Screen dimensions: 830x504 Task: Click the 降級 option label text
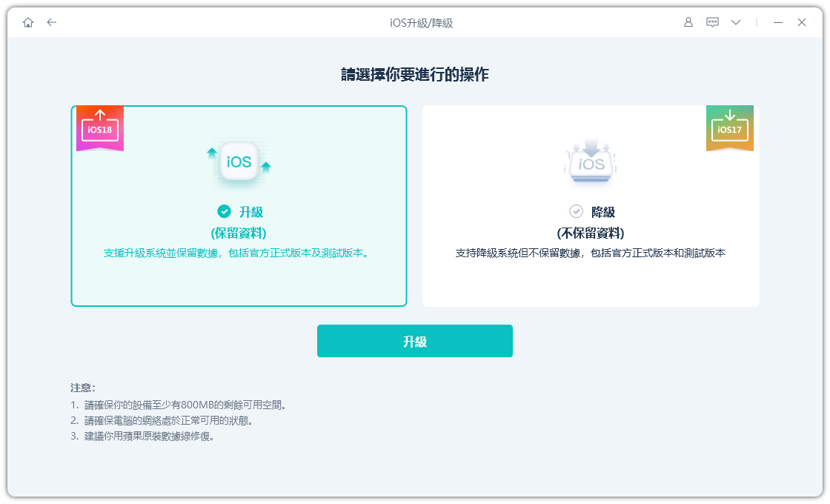(x=603, y=212)
